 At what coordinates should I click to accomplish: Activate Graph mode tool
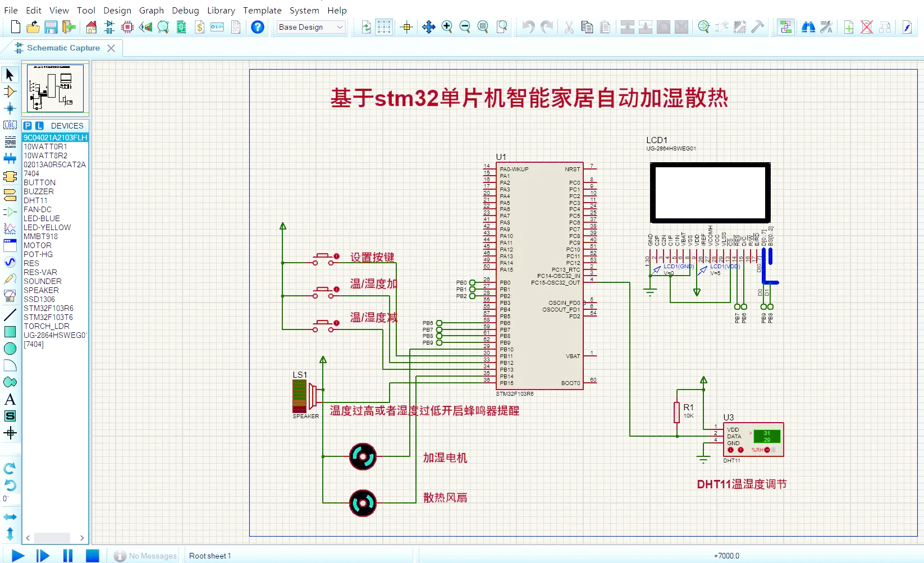tap(10, 228)
